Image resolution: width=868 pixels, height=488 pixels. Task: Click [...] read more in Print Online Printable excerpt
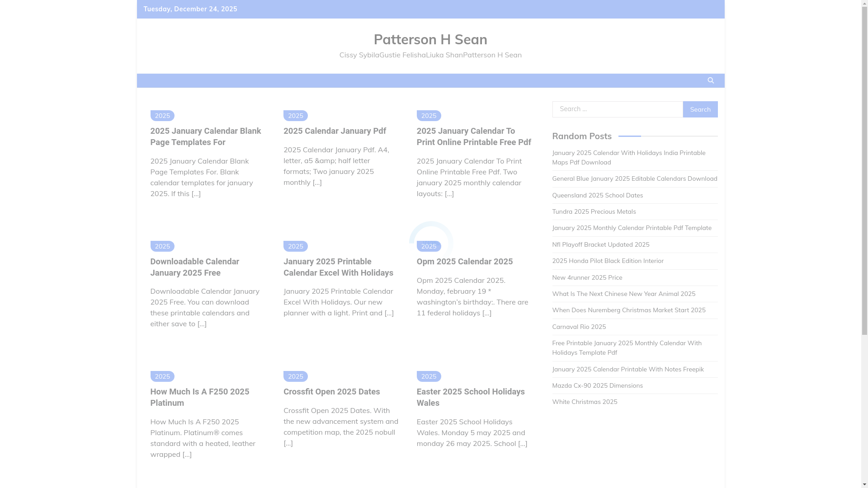click(x=449, y=193)
